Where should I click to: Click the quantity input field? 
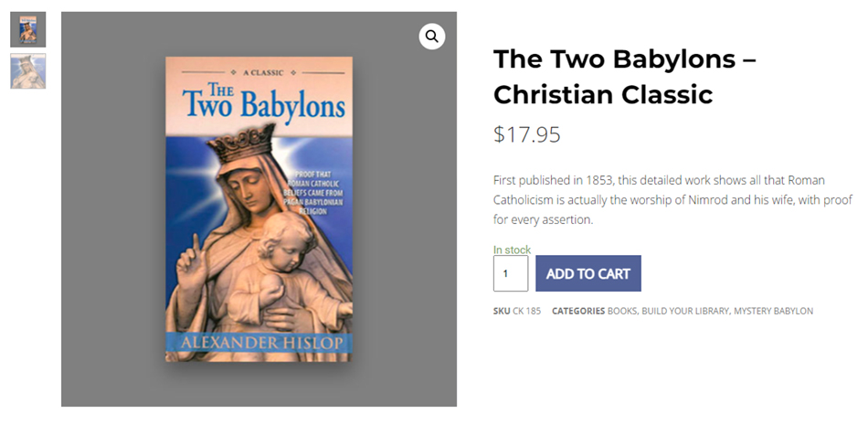coord(511,273)
